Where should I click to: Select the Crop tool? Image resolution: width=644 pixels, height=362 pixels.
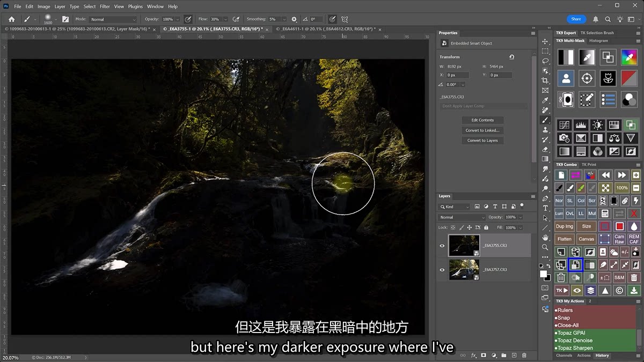pyautogui.click(x=545, y=80)
